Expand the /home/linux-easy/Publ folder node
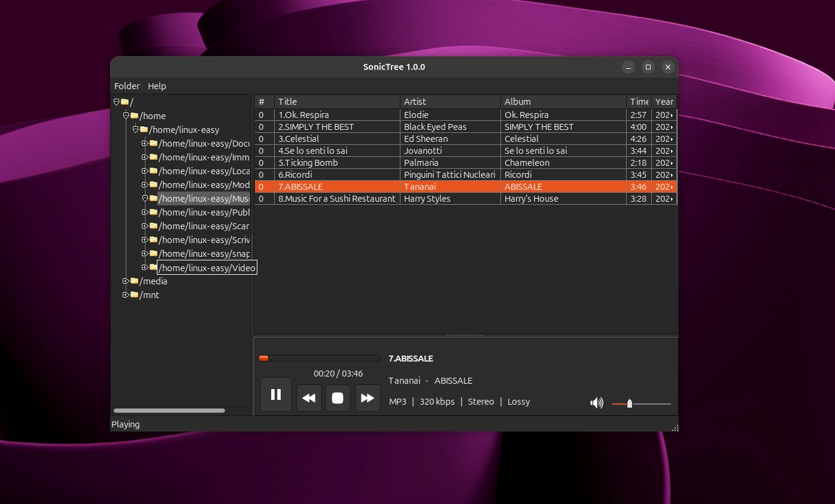The height and width of the screenshot is (504, 835). click(145, 212)
